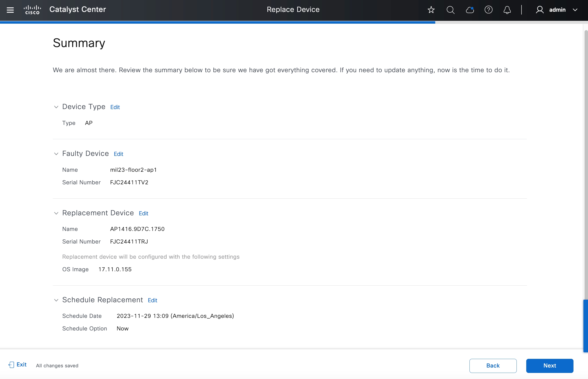
Task: Open the global search magnifier icon
Action: [450, 10]
